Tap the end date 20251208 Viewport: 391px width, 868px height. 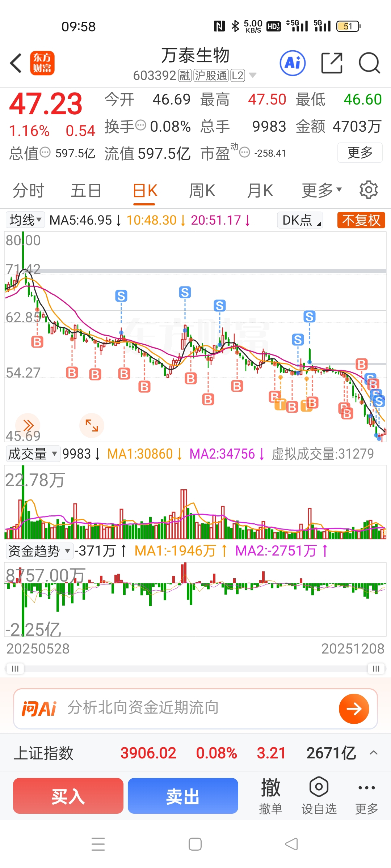point(353,649)
